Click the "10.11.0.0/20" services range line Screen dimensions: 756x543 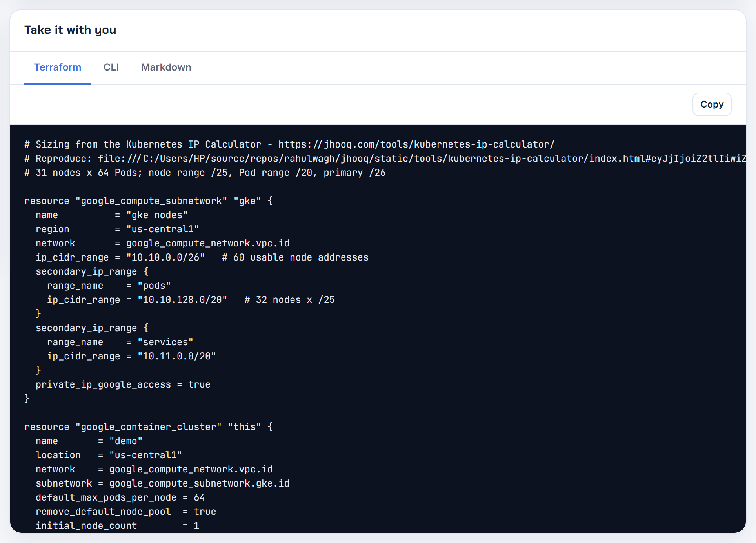[x=131, y=356]
